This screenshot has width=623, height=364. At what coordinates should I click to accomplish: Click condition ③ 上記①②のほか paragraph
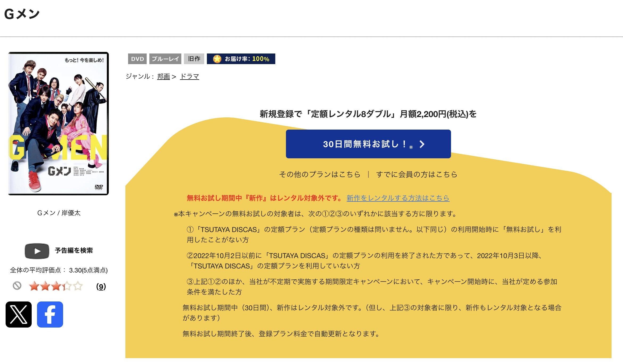[372, 287]
